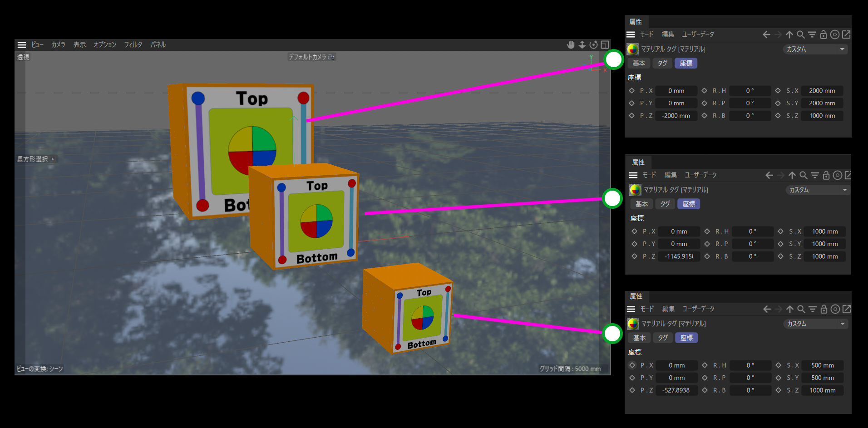Open カスタム dropdown in middle attribute panel
Viewport: 868px width, 428px height.
(818, 190)
